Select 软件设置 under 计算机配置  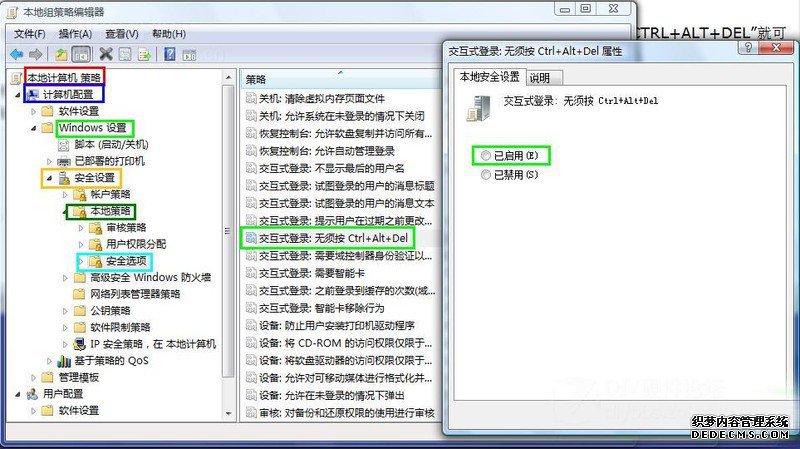coord(79,111)
